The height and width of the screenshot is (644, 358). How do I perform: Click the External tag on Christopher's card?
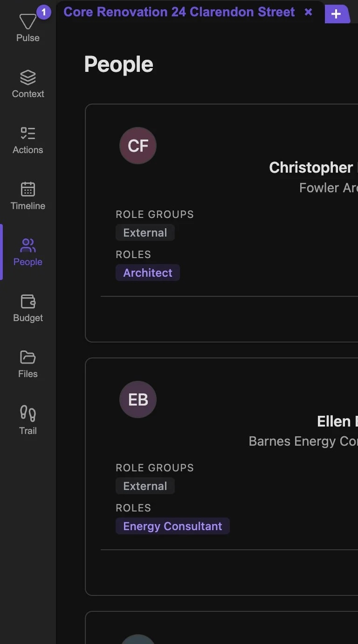(145, 232)
